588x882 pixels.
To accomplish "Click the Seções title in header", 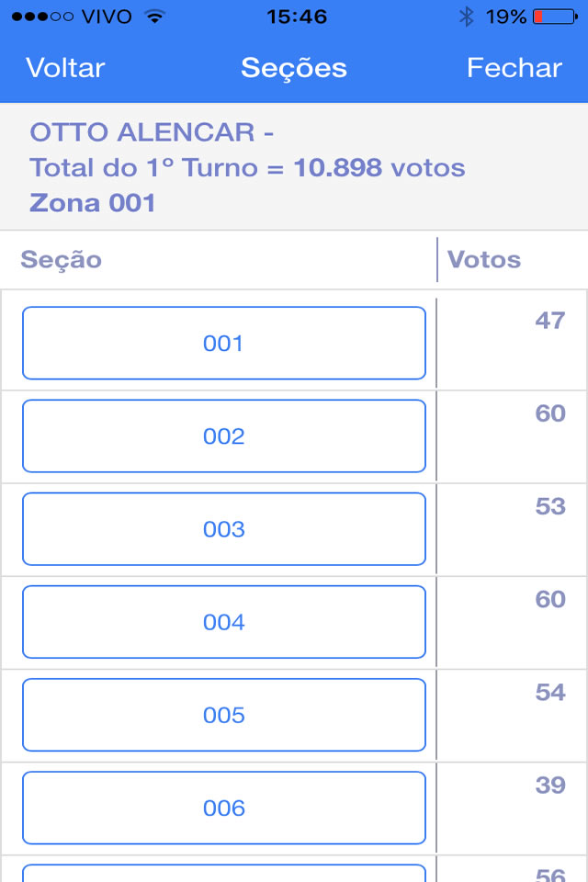I will tap(294, 68).
